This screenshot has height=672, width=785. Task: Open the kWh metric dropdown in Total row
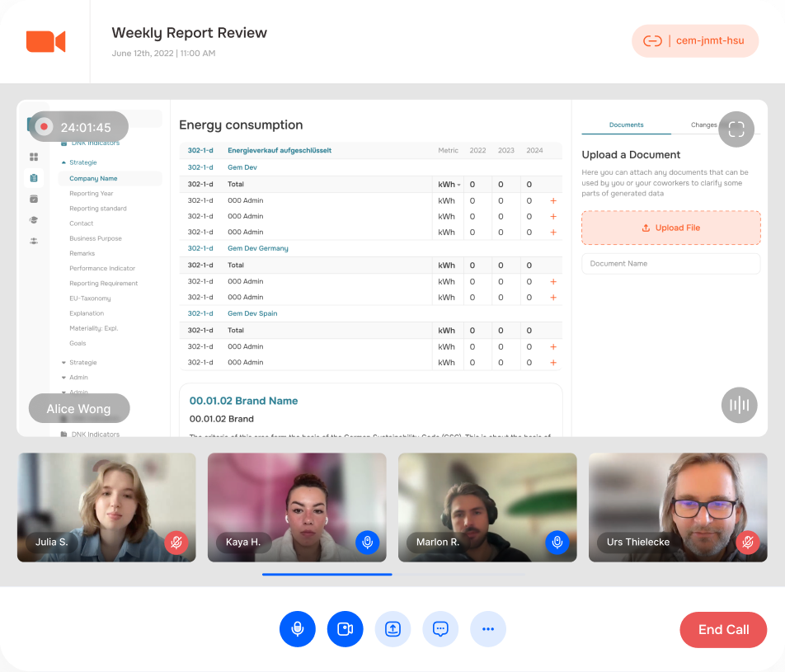tap(449, 185)
